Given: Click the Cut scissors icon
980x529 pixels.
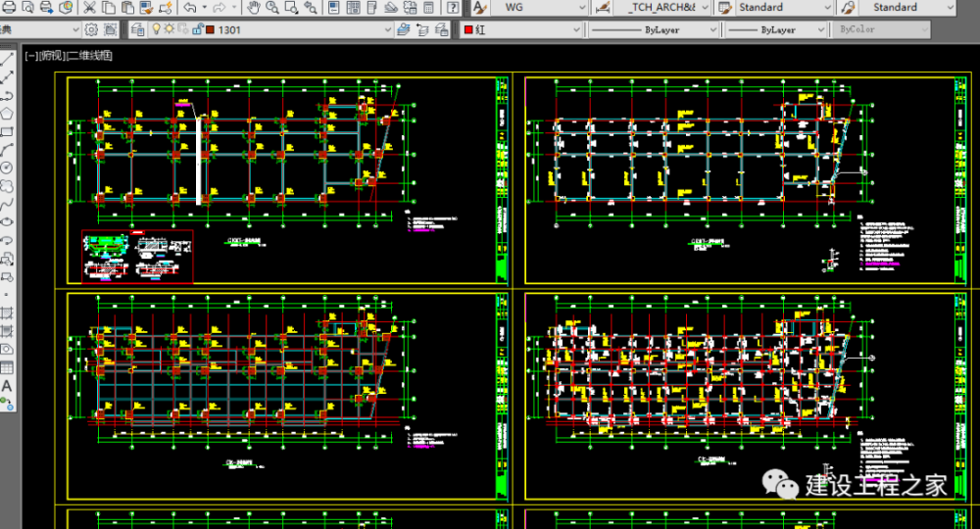Looking at the screenshot, I should click(x=90, y=8).
